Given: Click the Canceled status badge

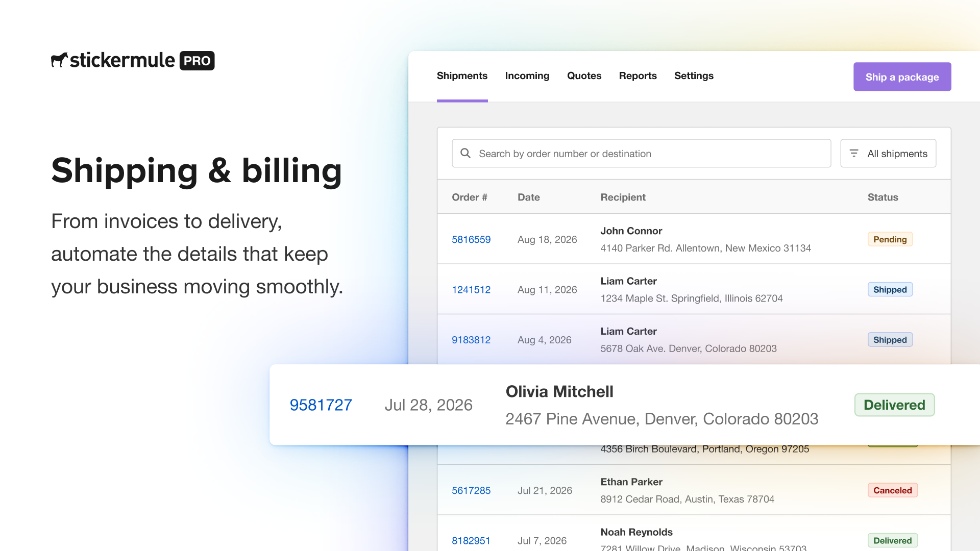Looking at the screenshot, I should point(893,490).
